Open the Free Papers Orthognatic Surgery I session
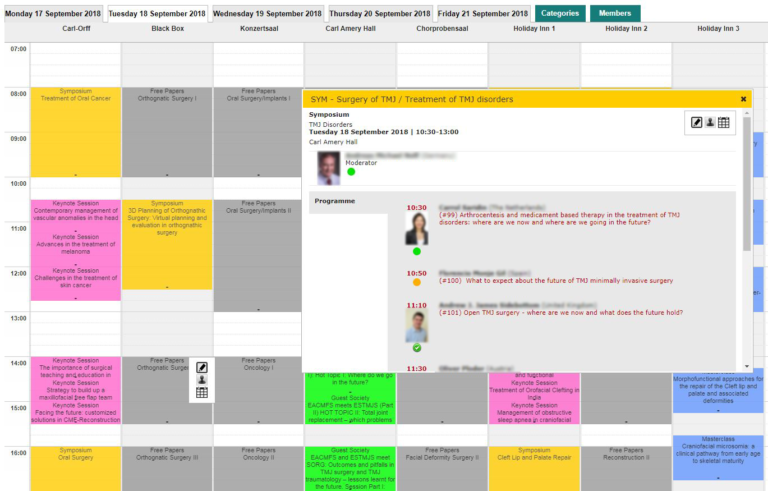The width and height of the screenshot is (768, 491). (167, 132)
